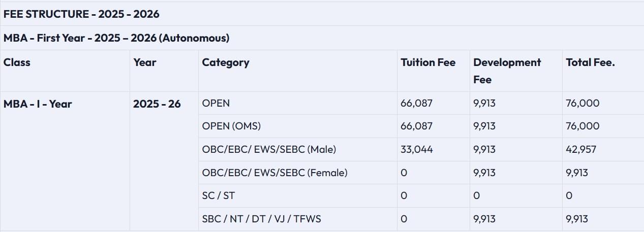Select the Class column header
The image size is (644, 232).
pyautogui.click(x=17, y=62)
